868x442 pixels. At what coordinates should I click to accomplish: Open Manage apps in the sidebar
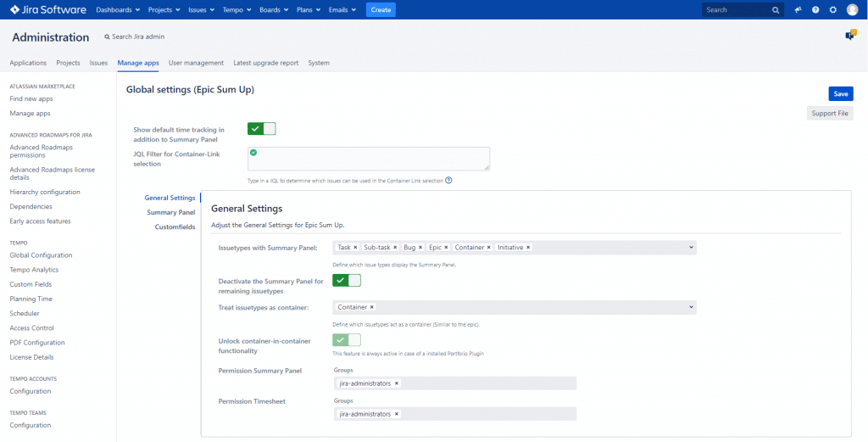click(30, 113)
